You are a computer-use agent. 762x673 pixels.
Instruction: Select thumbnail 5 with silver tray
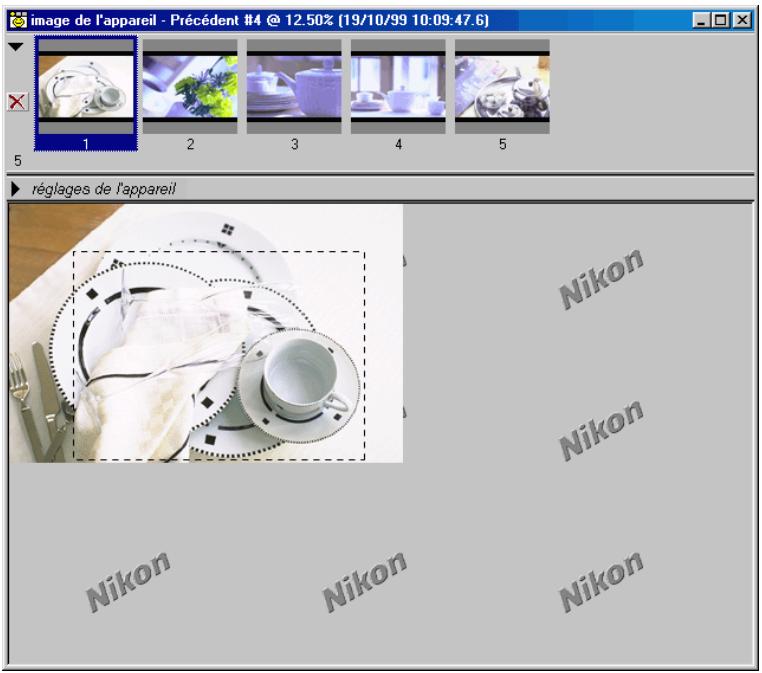click(x=502, y=87)
